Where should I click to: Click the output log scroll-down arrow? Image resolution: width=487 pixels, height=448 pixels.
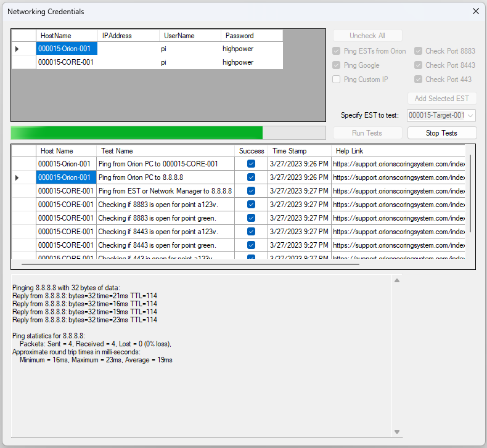pos(397,432)
